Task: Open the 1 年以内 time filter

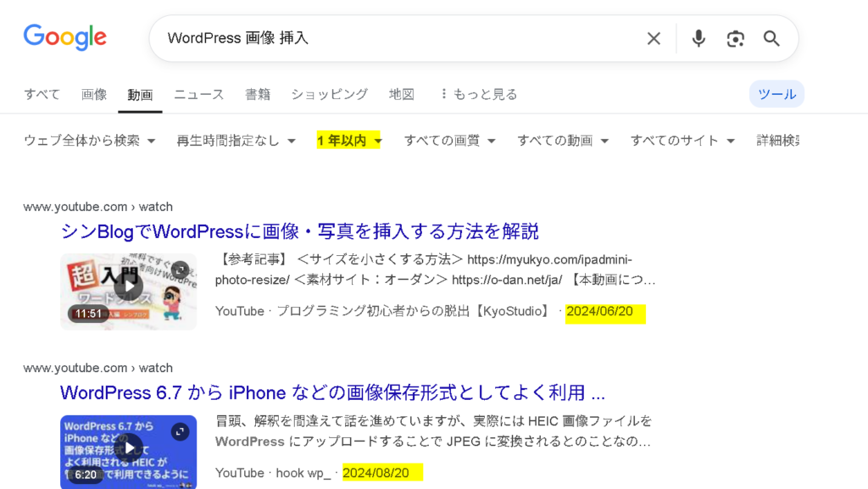Action: [348, 141]
